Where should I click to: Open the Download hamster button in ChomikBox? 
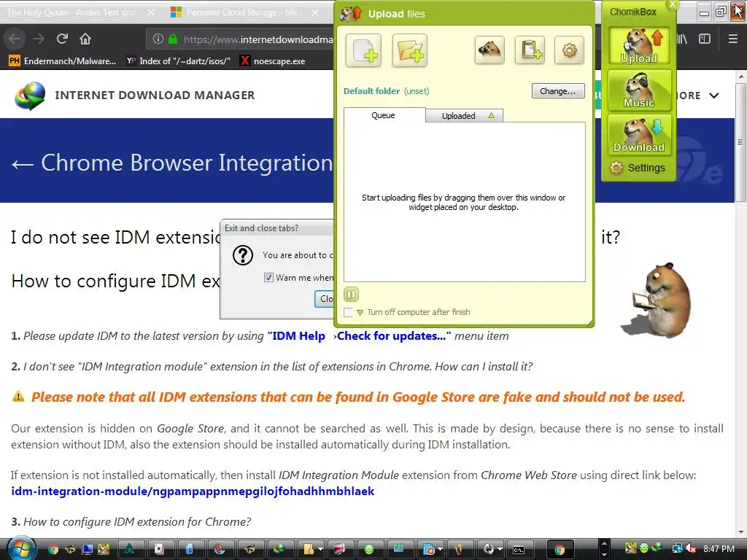[x=639, y=135]
